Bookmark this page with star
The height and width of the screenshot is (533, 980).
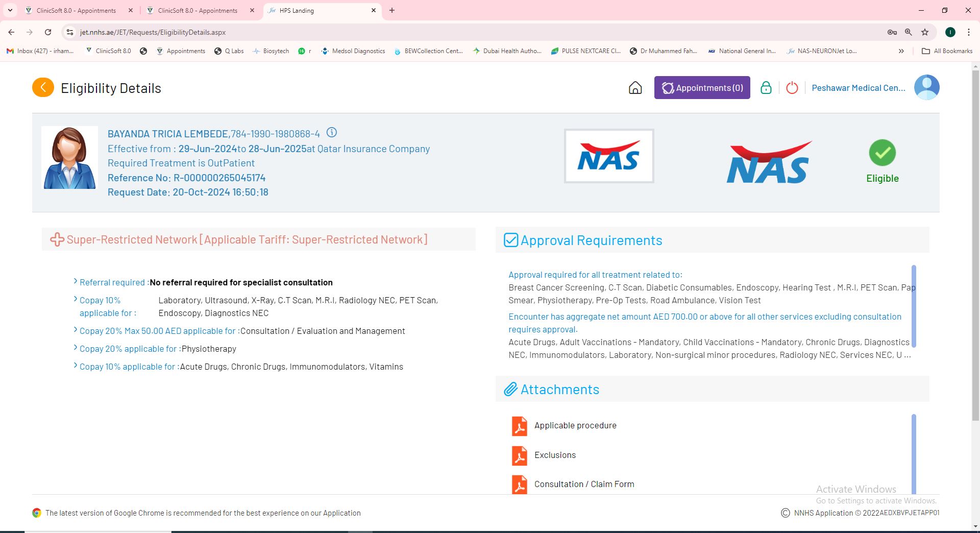[x=925, y=32]
